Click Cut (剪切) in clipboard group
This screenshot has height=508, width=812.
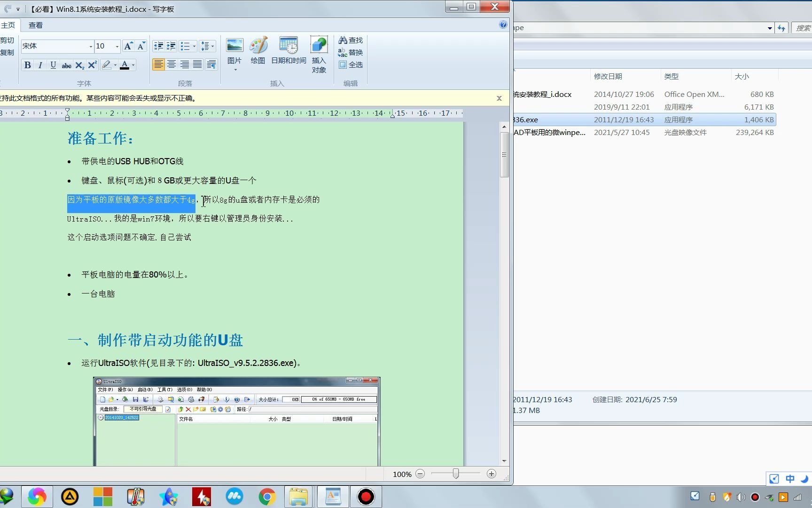coord(7,40)
